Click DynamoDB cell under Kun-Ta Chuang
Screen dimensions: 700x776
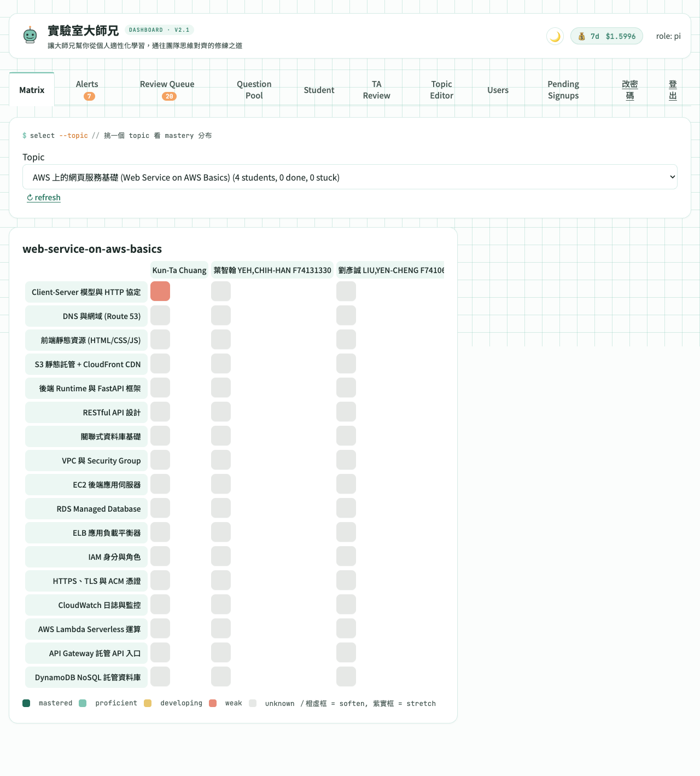click(160, 676)
